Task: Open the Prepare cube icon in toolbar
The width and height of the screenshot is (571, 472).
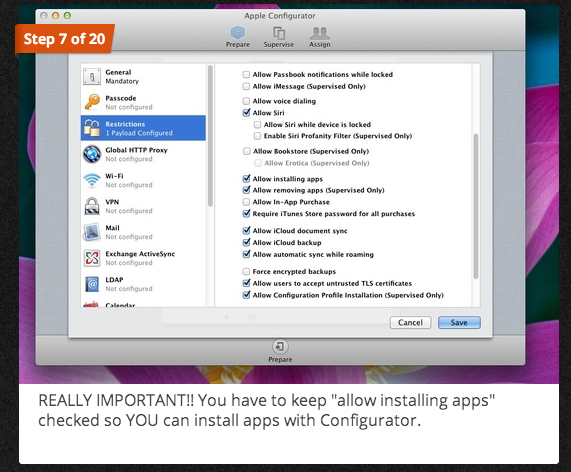Action: pyautogui.click(x=238, y=33)
